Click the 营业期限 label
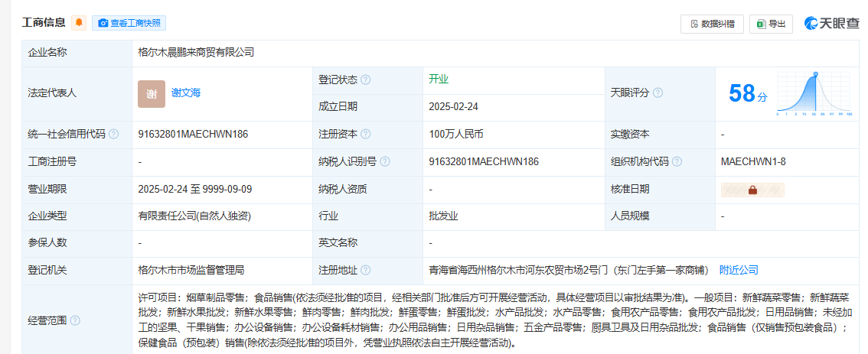The width and height of the screenshot is (868, 354). (47, 189)
